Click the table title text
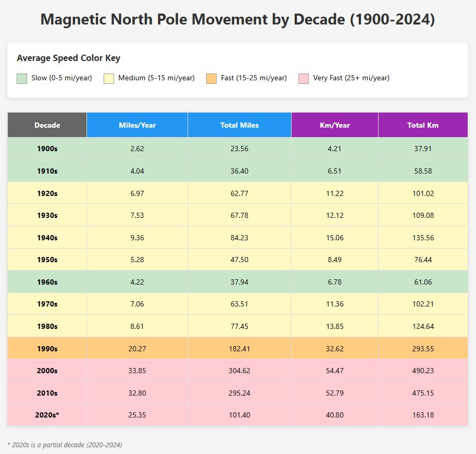The height and width of the screenshot is (454, 476). point(238,19)
